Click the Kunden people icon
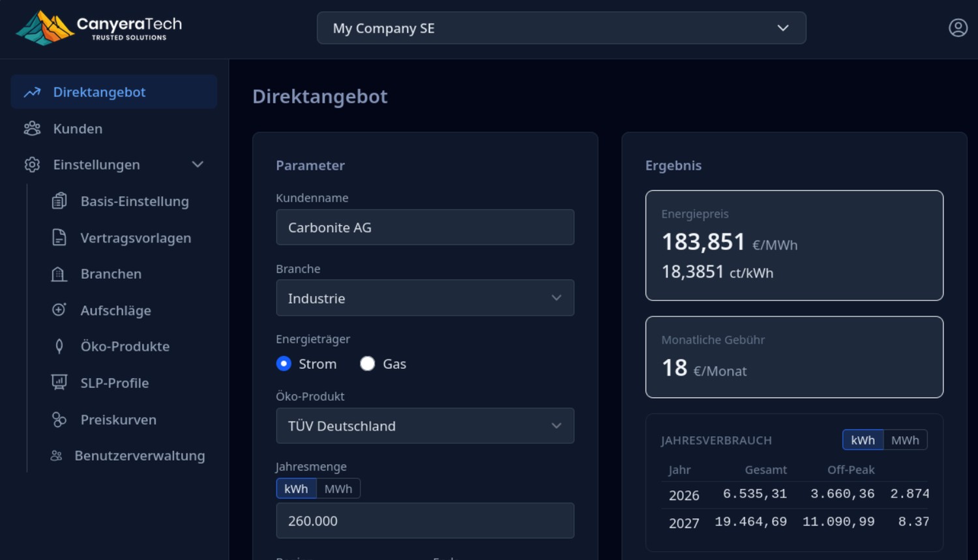This screenshot has height=560, width=978. coord(32,128)
